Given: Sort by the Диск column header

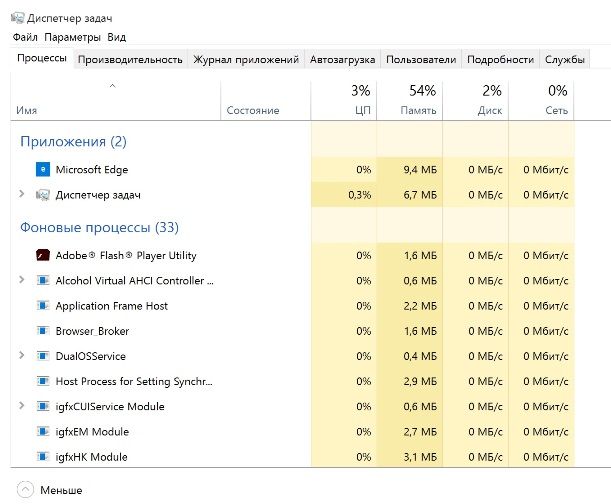Looking at the screenshot, I should [x=475, y=100].
